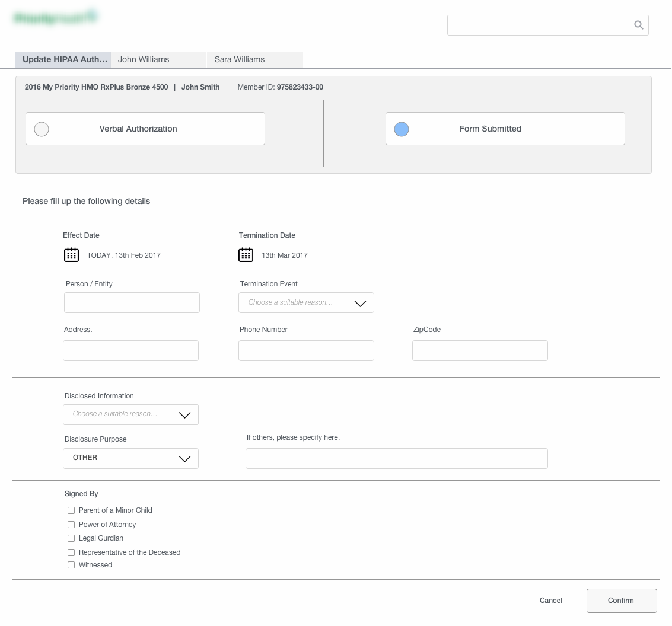Open the Effect Date calendar icon
This screenshot has height=626, width=672.
[71, 255]
